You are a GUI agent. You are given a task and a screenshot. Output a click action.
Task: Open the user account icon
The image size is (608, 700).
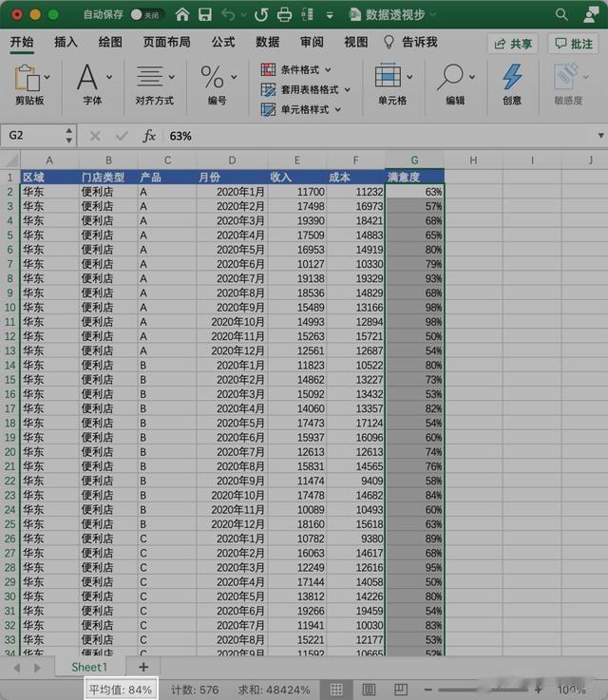coord(591,15)
